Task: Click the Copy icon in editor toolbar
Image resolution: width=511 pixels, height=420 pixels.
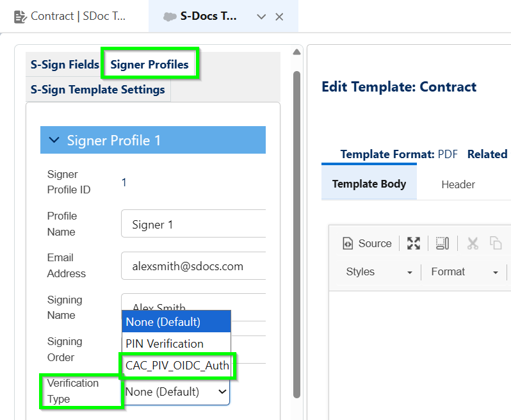Action: pos(496,243)
